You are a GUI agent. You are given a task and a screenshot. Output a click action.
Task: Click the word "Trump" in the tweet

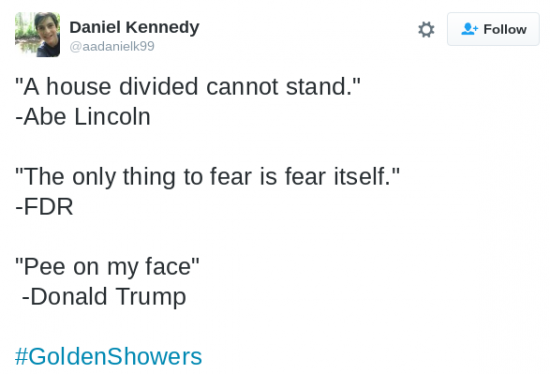coord(151,298)
